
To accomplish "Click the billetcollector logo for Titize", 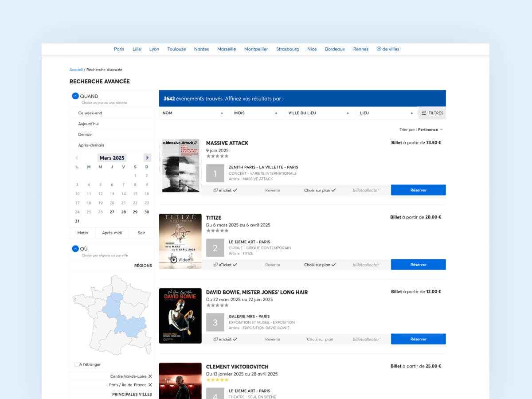I will (367, 265).
